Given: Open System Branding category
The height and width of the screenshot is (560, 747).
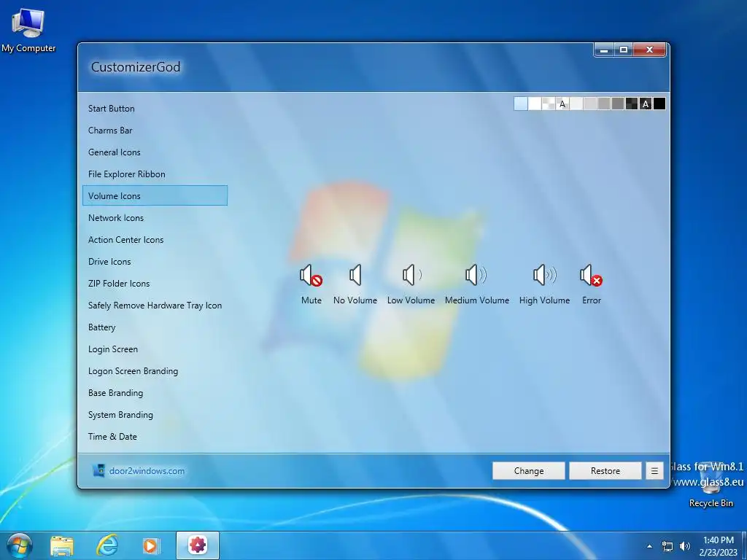Looking at the screenshot, I should click(155, 415).
